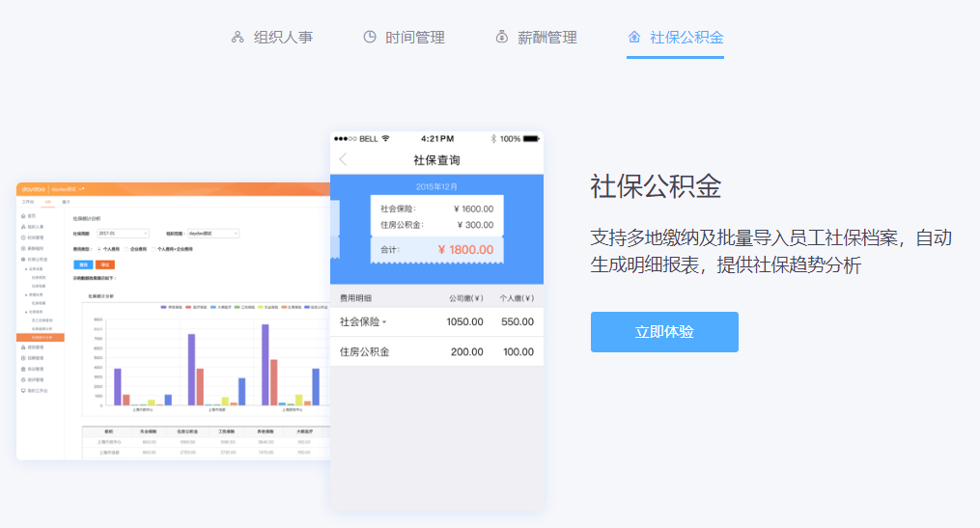Open the 工作台 tab in the dashboard

[27, 202]
